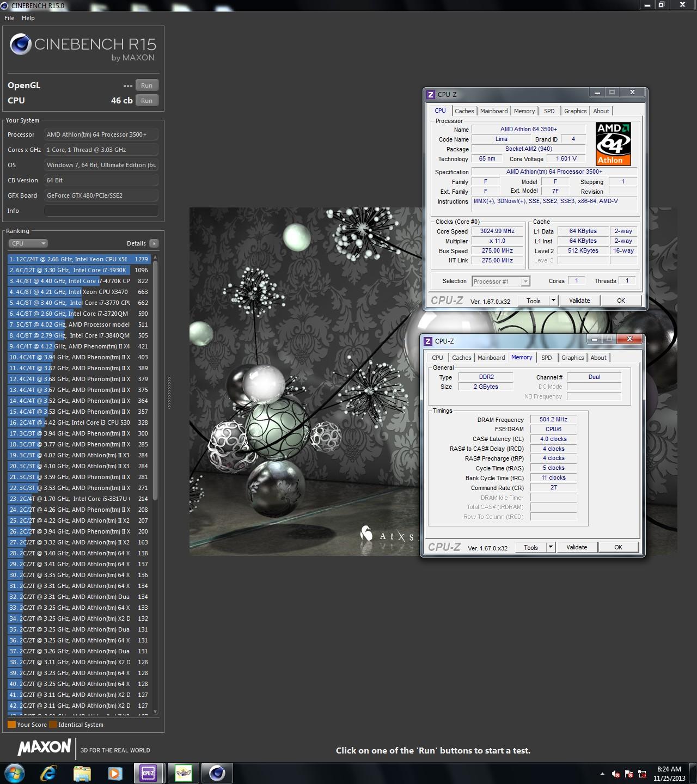Click the taskbar icon between CPU-Z and Cinebench
The image size is (697, 784).
(x=184, y=773)
